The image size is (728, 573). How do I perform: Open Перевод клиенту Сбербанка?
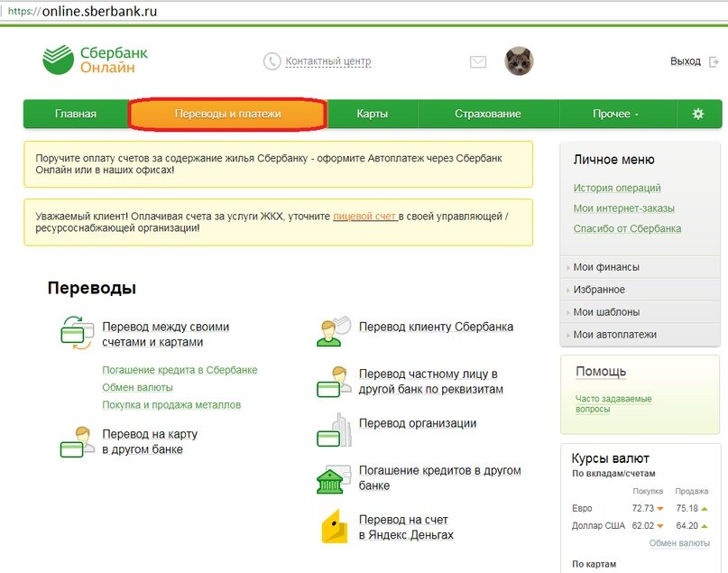(x=436, y=327)
